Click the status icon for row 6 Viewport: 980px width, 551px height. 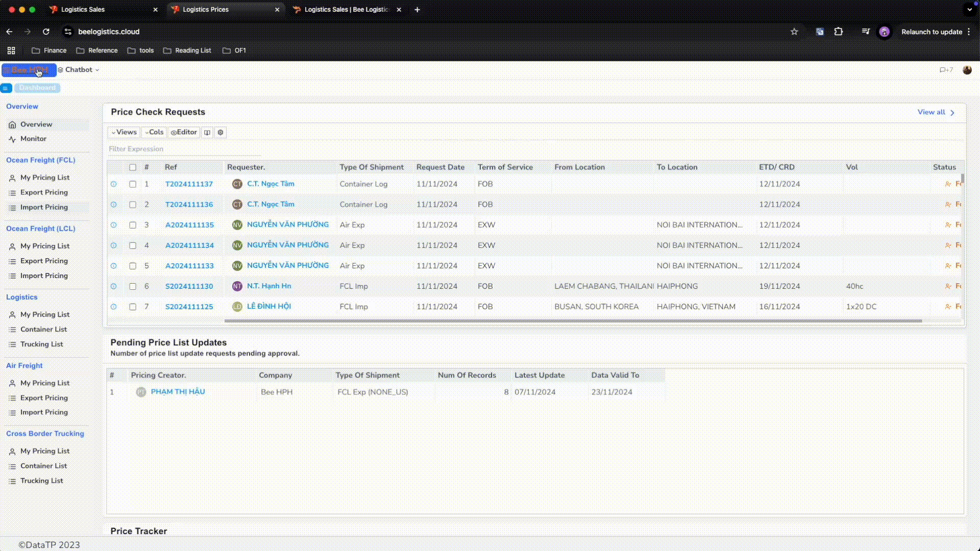[948, 286]
